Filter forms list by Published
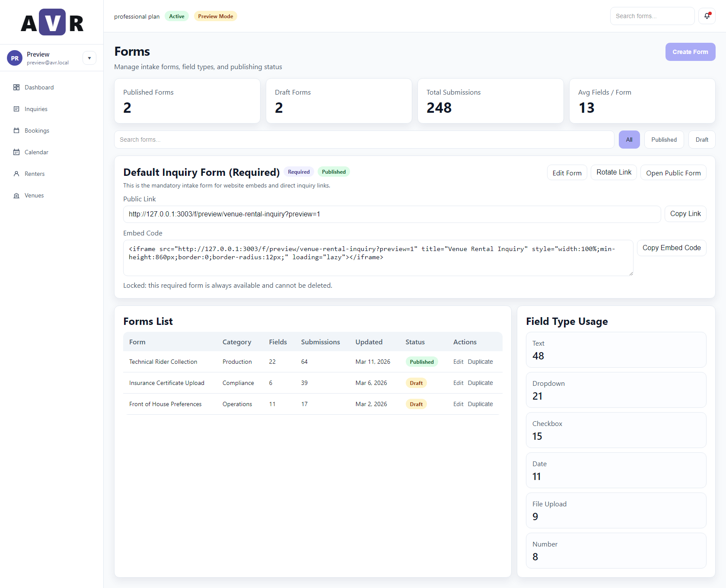This screenshot has width=726, height=588. click(x=664, y=139)
